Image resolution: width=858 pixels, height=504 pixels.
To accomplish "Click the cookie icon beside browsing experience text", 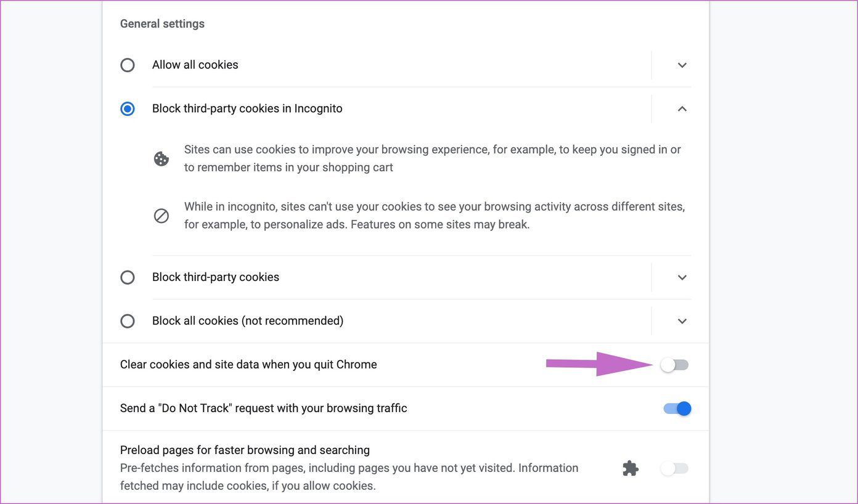I will (x=161, y=159).
